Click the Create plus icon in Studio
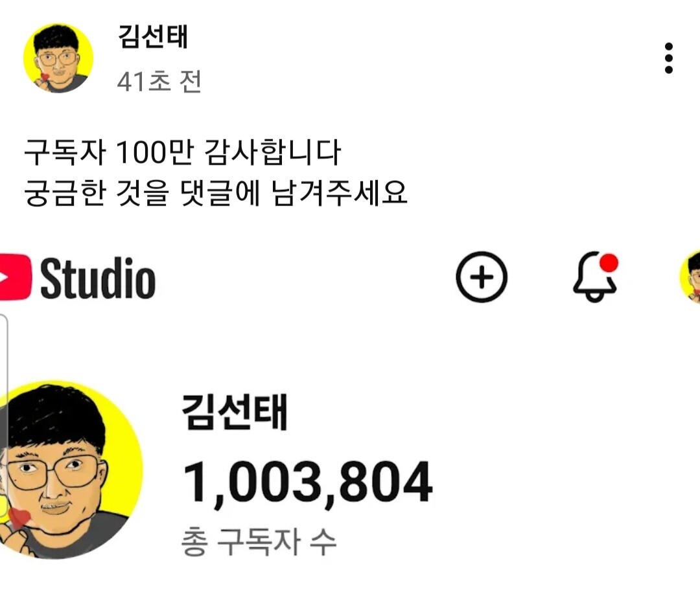The height and width of the screenshot is (614, 700). click(481, 277)
